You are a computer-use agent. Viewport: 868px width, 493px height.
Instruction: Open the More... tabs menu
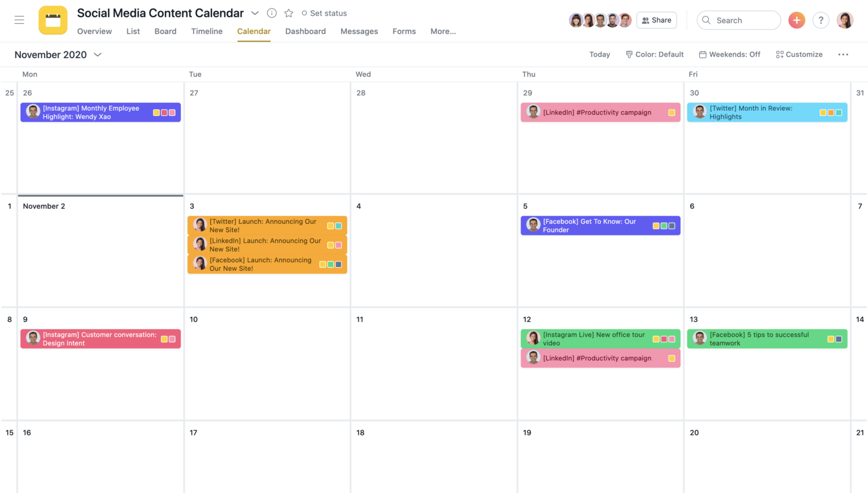pos(443,32)
